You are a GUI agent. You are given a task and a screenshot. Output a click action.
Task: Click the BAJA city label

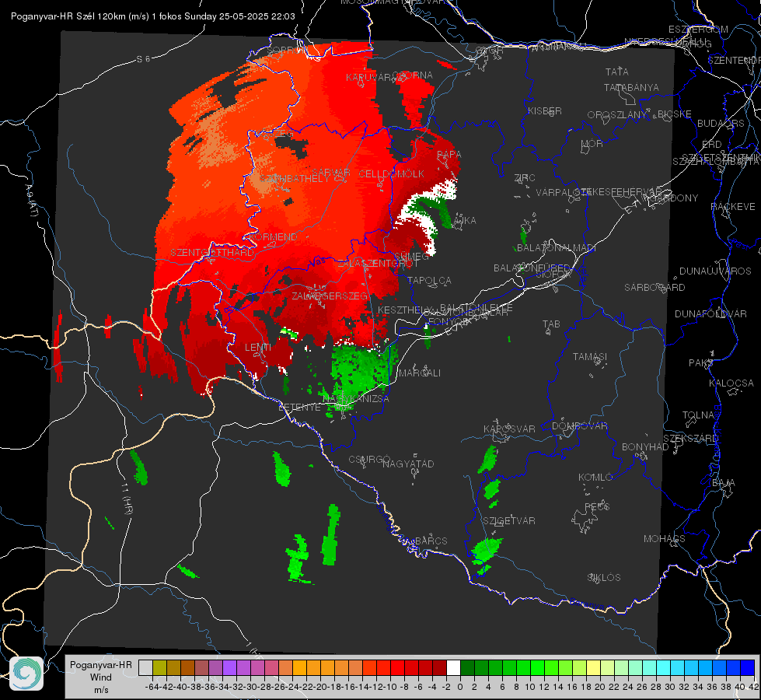724,483
